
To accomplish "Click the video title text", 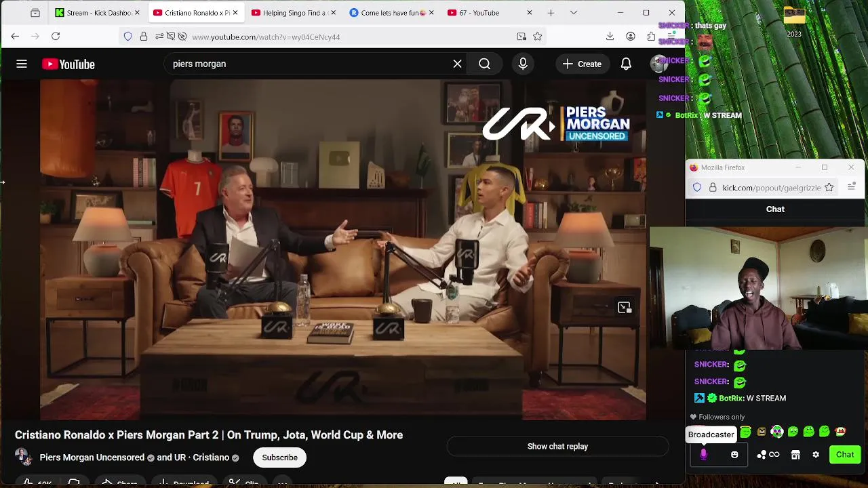I will point(209,435).
